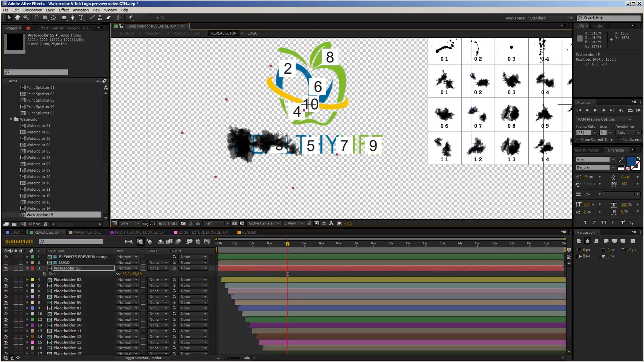Select the Hand tool
Screen dimensions: 644x362
[x=17, y=18]
